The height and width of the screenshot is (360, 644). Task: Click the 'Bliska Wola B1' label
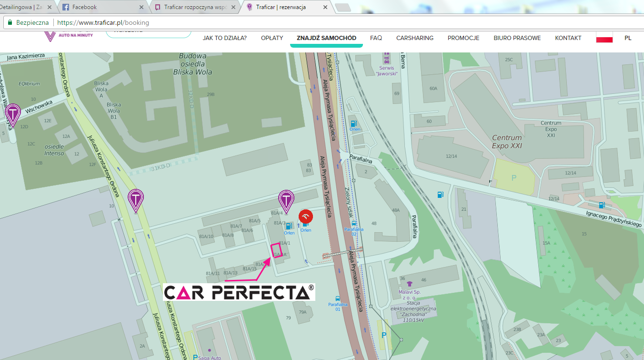coord(114,111)
